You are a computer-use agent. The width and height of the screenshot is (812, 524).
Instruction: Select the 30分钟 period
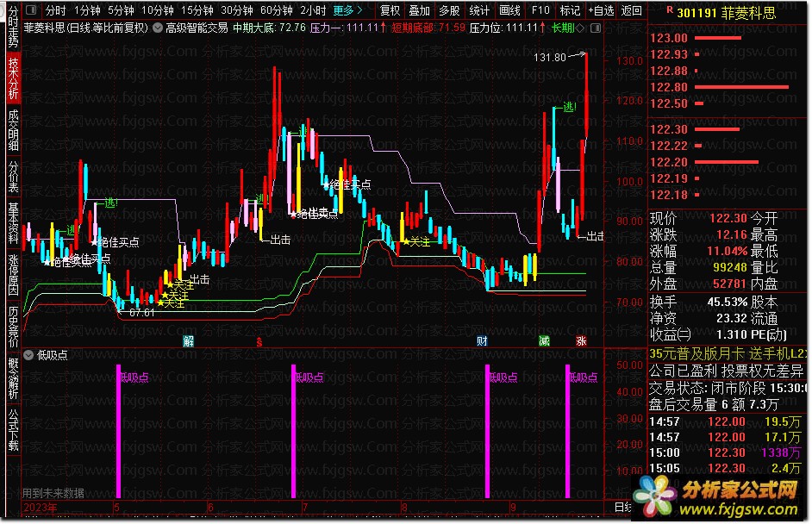[x=237, y=10]
